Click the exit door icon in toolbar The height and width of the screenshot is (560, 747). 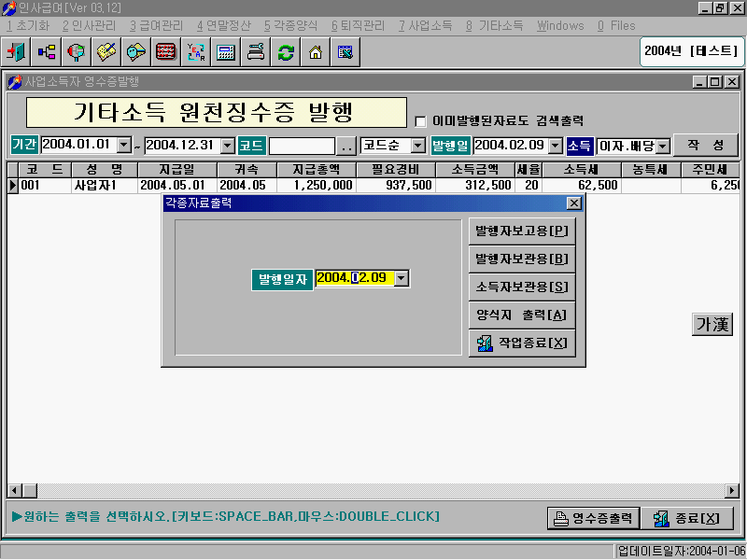[17, 52]
